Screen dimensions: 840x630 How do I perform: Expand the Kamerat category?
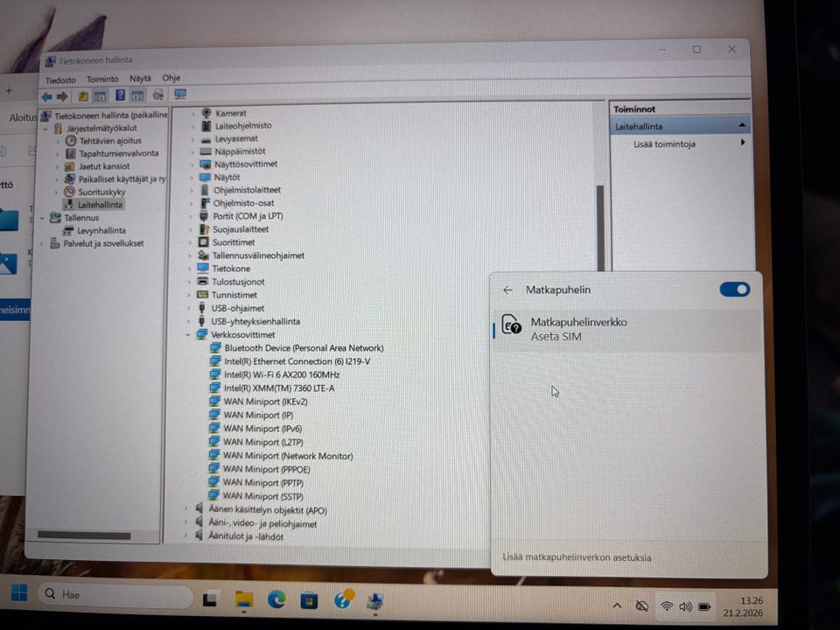[193, 114]
